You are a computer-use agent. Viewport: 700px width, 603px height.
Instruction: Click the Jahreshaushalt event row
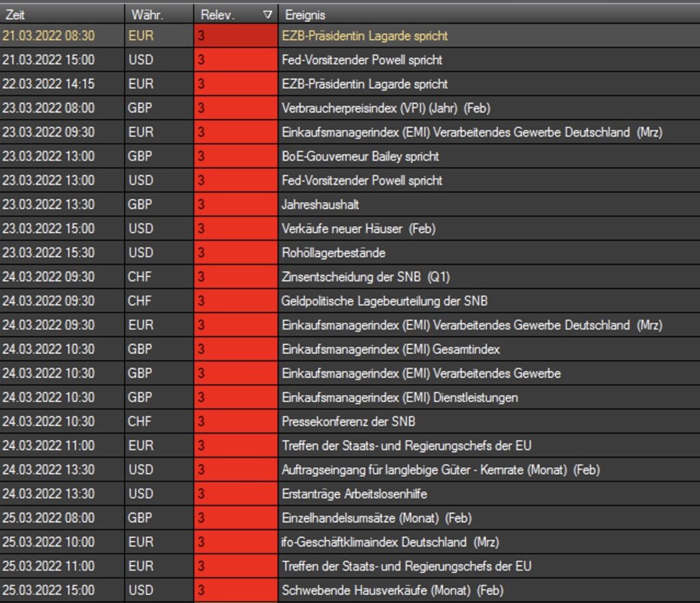[320, 204]
